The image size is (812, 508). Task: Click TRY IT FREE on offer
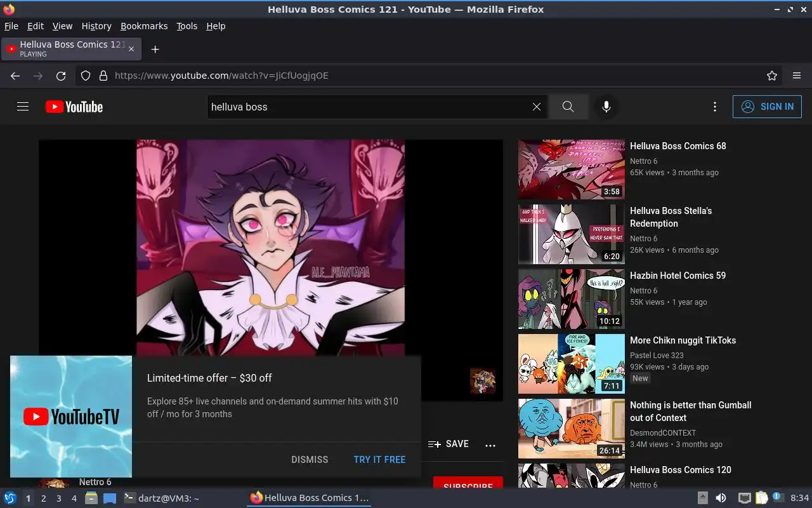379,459
